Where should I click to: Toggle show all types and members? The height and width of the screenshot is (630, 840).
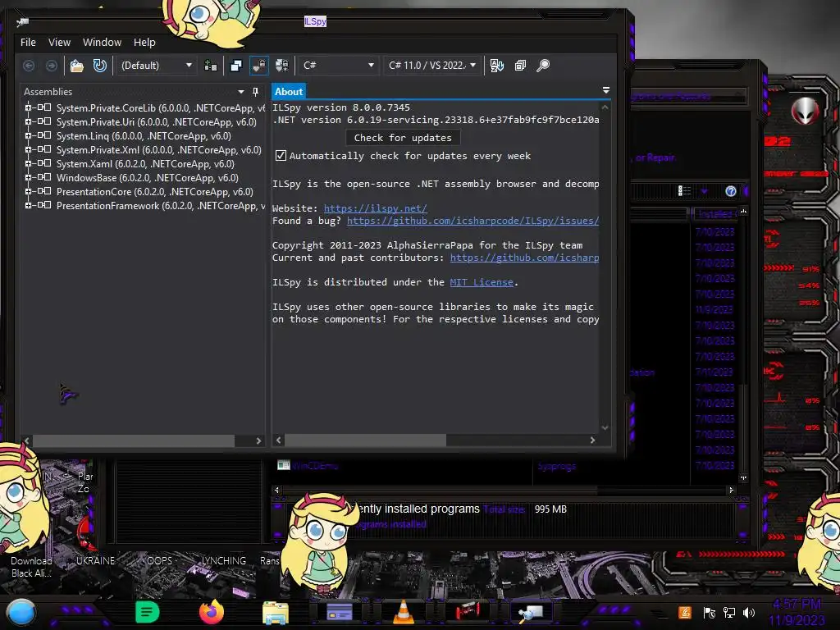click(x=282, y=66)
